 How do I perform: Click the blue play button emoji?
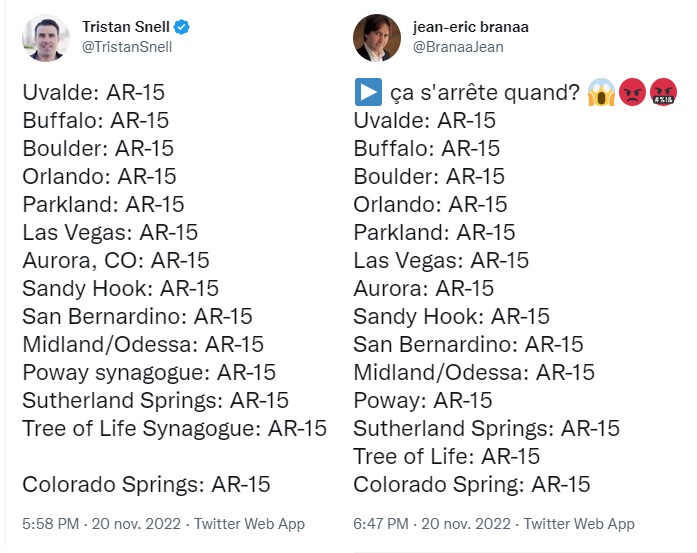(x=366, y=94)
